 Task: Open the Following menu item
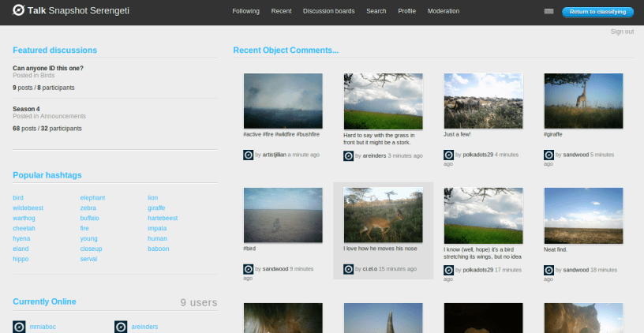(245, 12)
